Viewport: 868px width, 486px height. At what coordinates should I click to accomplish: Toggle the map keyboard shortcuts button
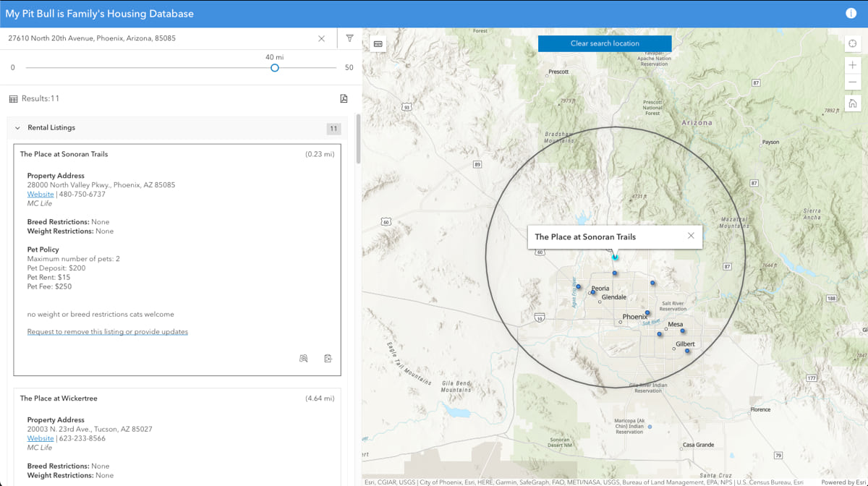tap(378, 44)
